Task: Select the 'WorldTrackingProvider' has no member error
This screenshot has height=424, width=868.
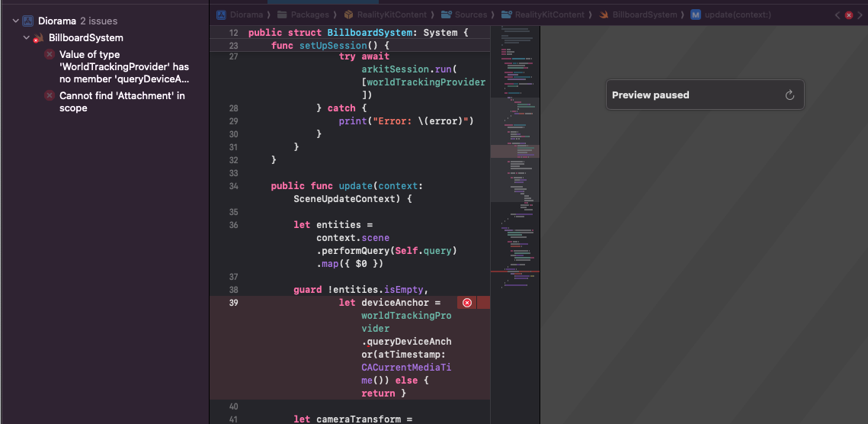Action: [123, 67]
